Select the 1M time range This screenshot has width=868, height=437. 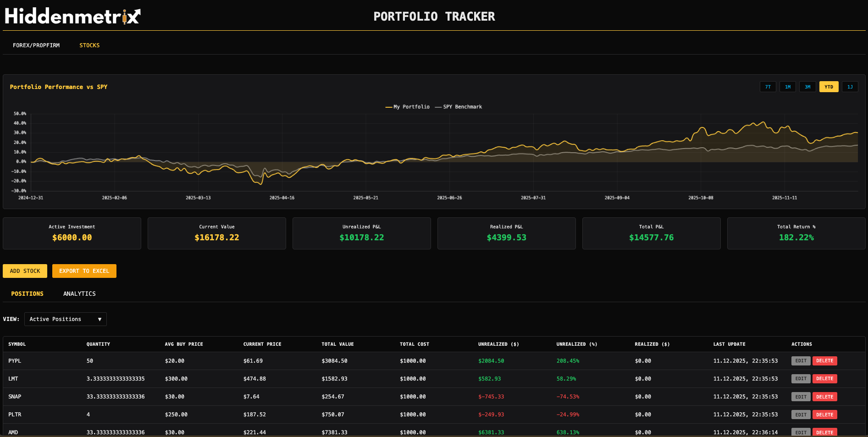click(787, 87)
